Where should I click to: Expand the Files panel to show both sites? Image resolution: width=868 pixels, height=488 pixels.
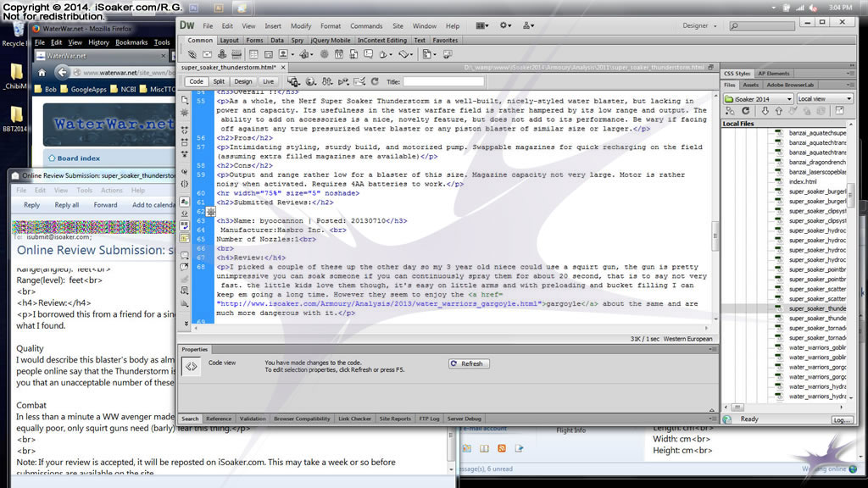[840, 111]
